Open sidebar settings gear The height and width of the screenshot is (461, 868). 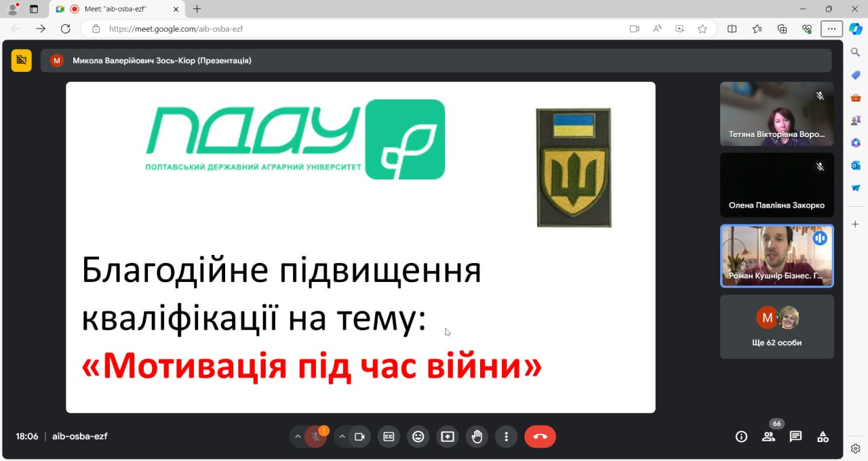pos(856,448)
